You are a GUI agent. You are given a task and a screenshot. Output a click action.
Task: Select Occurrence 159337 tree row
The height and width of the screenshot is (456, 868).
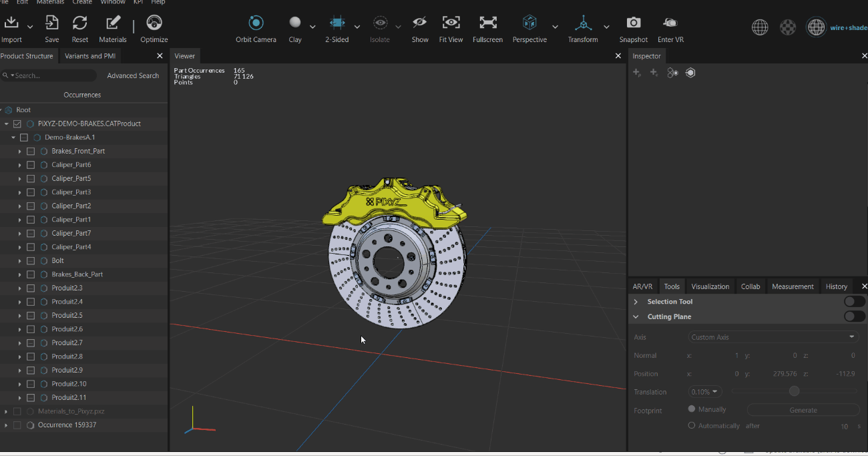(83, 425)
